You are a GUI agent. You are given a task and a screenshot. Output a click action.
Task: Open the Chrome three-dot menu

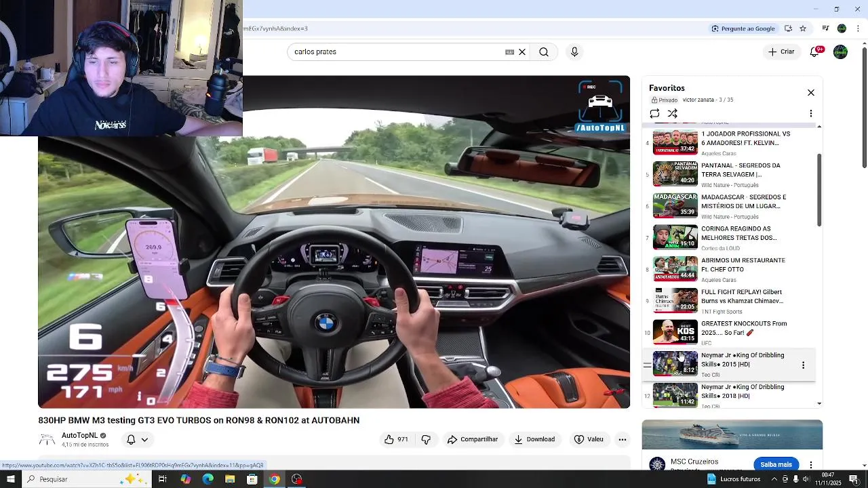click(x=859, y=28)
